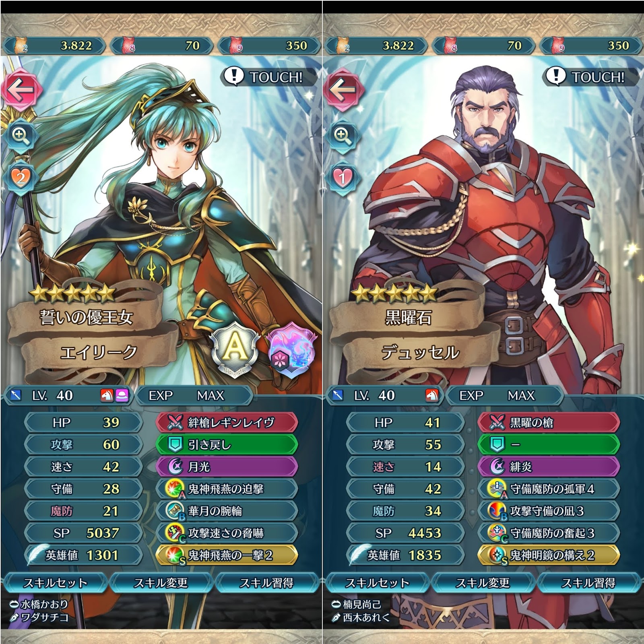
Task: Tap the ally support rank A shield badge
Action: [235, 349]
